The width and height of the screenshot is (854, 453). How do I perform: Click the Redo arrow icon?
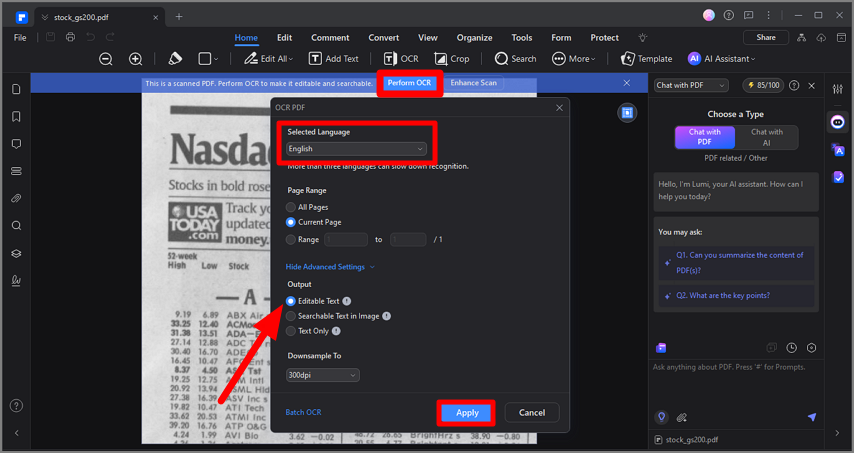(x=110, y=37)
